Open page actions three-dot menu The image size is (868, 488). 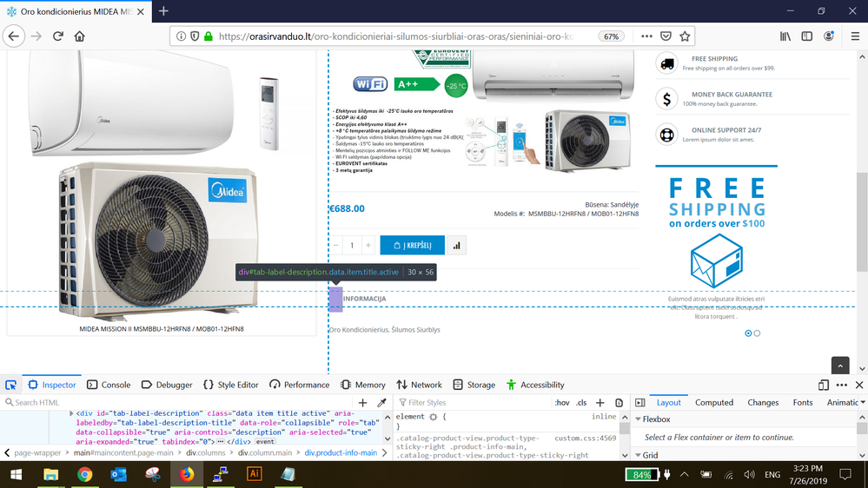click(646, 36)
